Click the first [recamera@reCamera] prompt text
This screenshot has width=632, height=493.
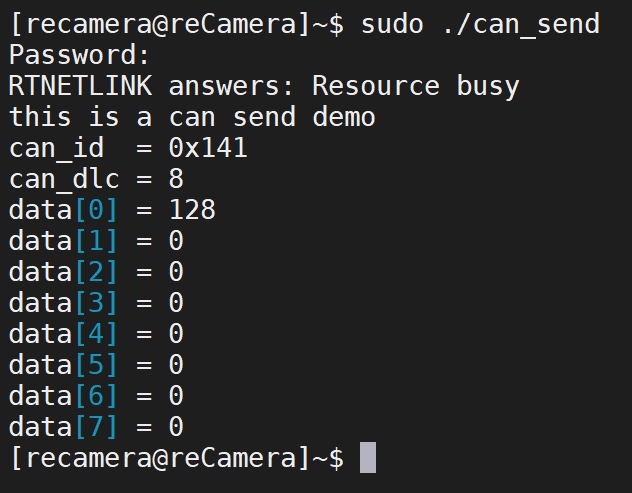[x=160, y=24]
